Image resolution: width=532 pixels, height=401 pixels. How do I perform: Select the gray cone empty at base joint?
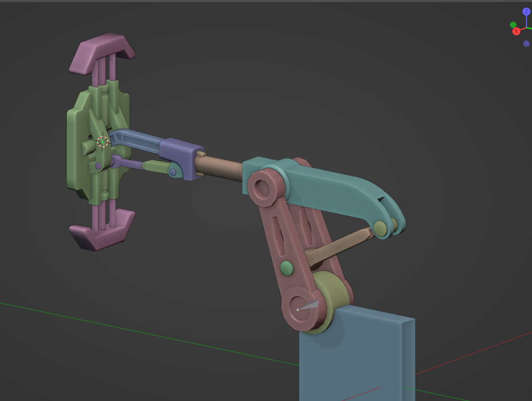tap(308, 306)
